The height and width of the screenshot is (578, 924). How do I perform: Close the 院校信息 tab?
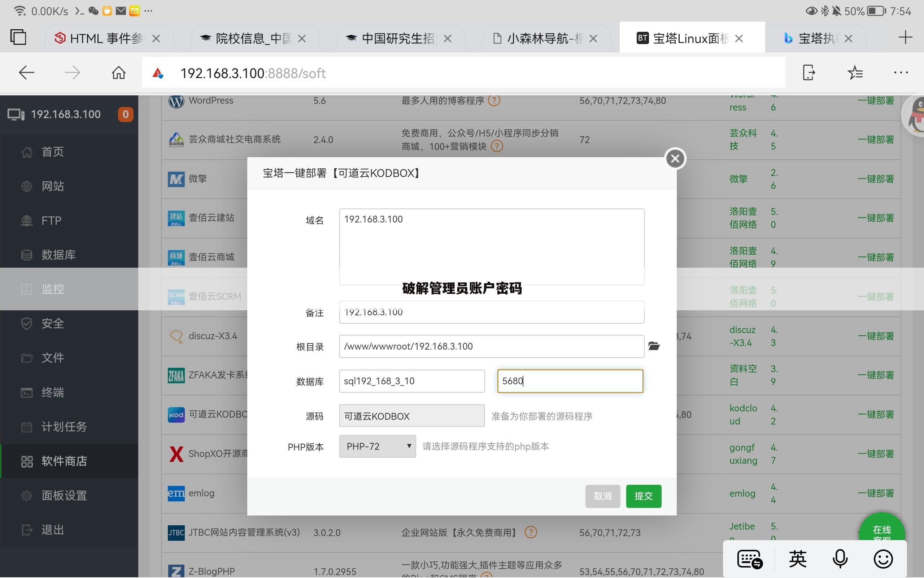click(302, 39)
